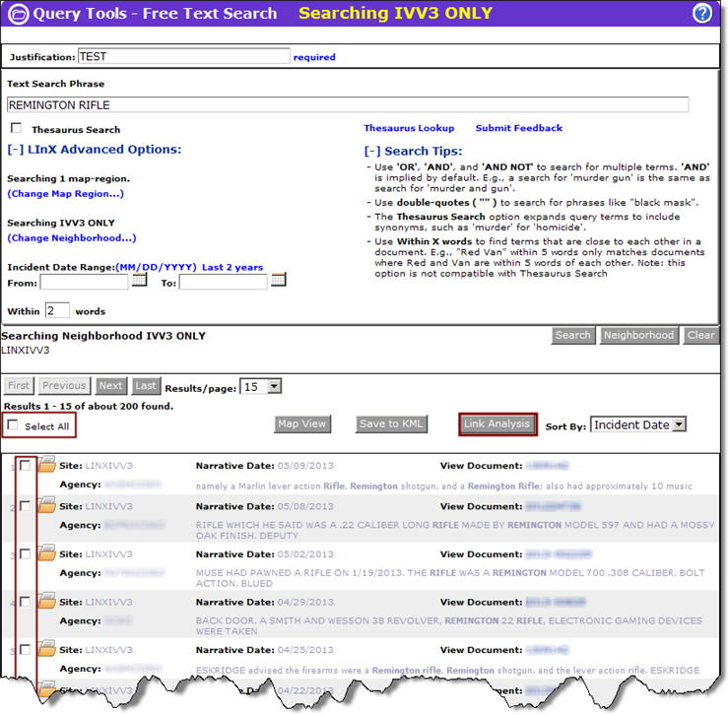Click Save to KML button

point(391,423)
